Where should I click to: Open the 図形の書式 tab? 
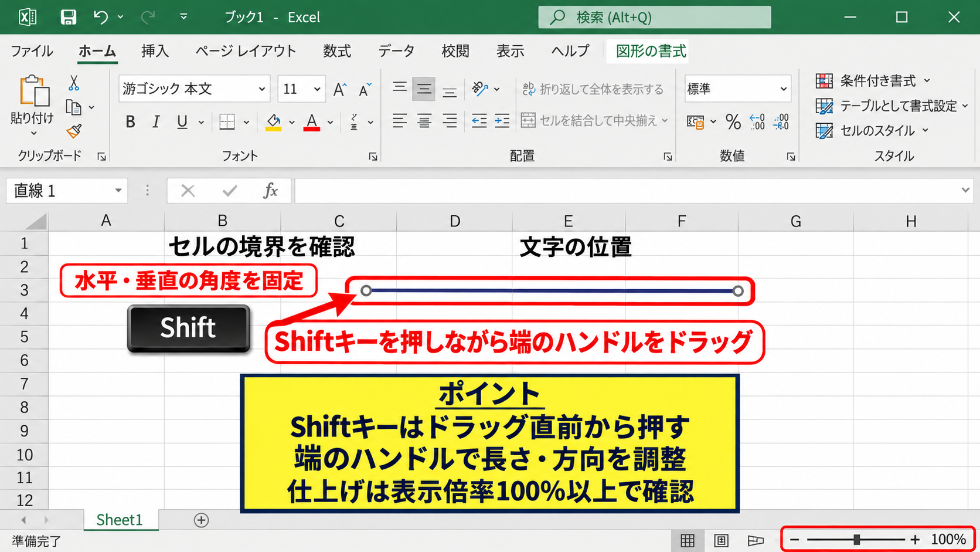(651, 51)
